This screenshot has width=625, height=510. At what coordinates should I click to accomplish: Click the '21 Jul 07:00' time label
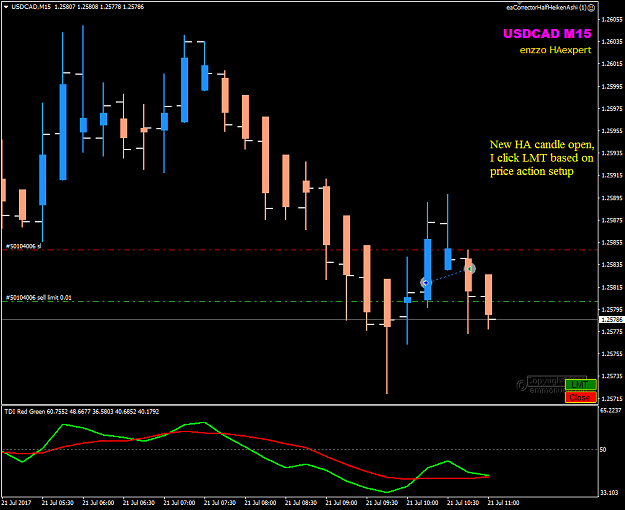point(179,503)
